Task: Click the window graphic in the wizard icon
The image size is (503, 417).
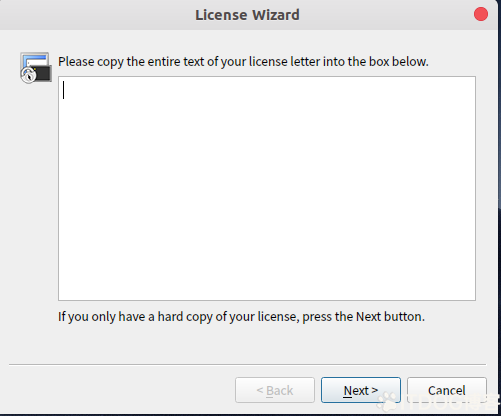Action: 37,60
